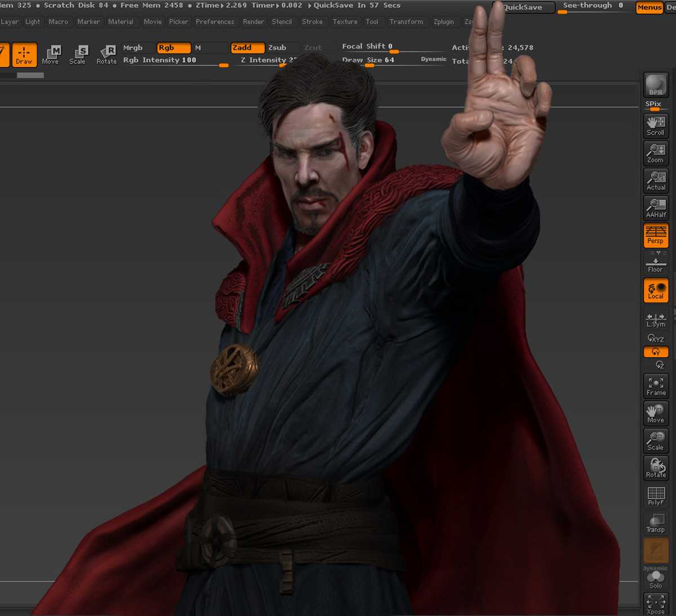
Task: Open the Stroke menu
Action: 312,22
